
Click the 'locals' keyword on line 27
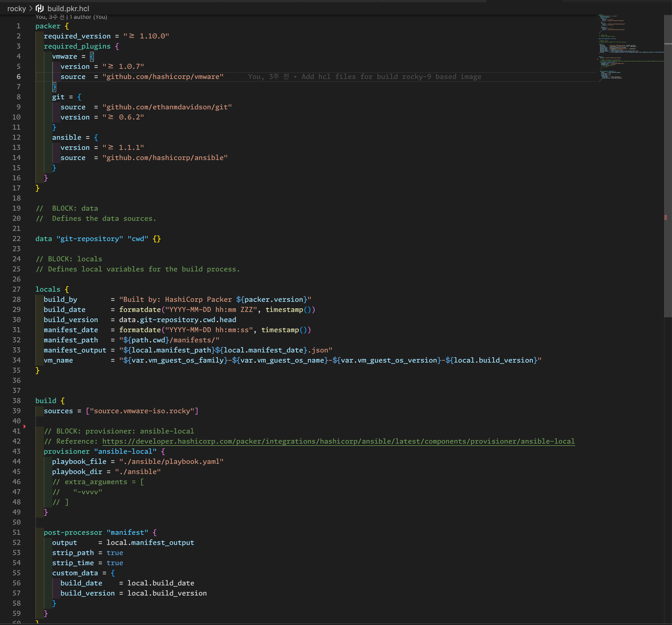(48, 290)
